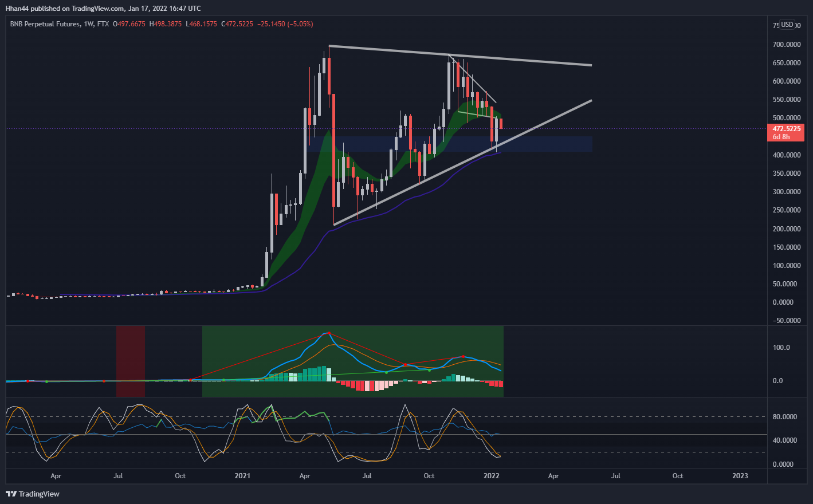Click the 250.0000 price axis label
813x504 pixels.
coord(786,210)
